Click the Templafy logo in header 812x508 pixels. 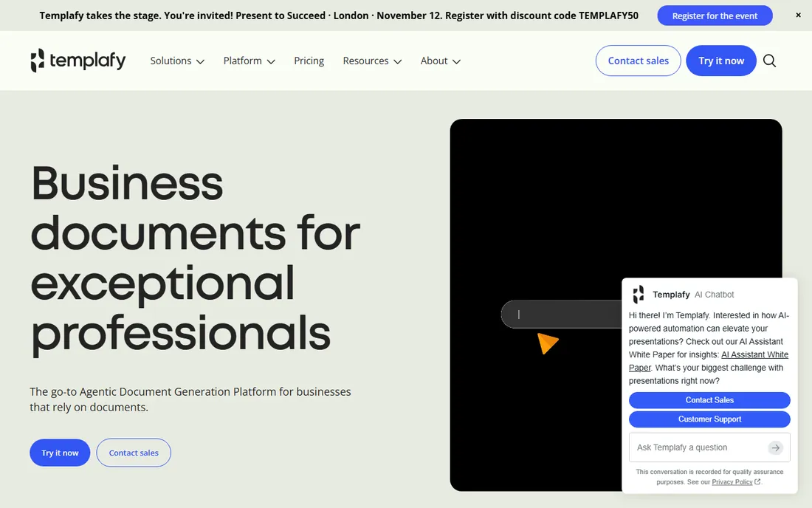pos(78,61)
